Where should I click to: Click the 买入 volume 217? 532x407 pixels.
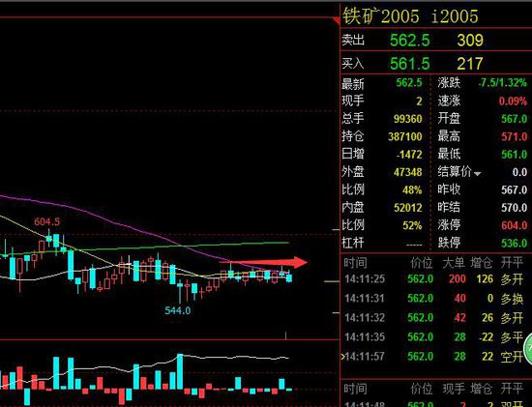pos(470,64)
